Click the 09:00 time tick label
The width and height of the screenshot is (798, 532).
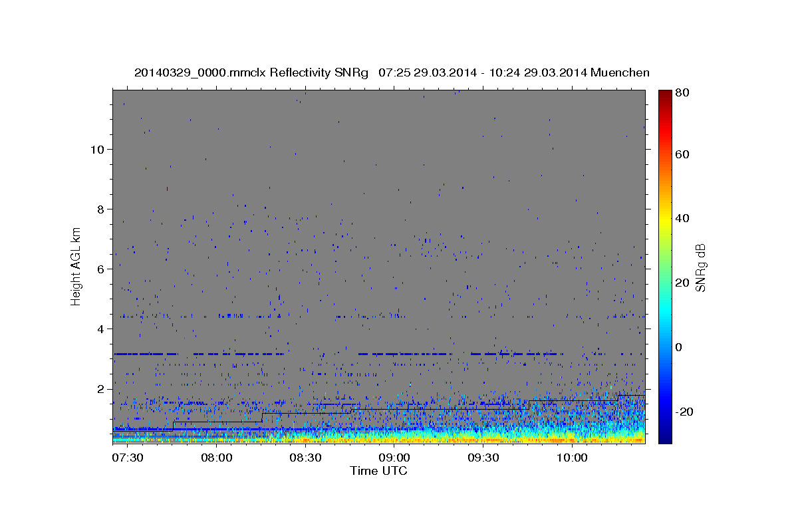pyautogui.click(x=394, y=458)
